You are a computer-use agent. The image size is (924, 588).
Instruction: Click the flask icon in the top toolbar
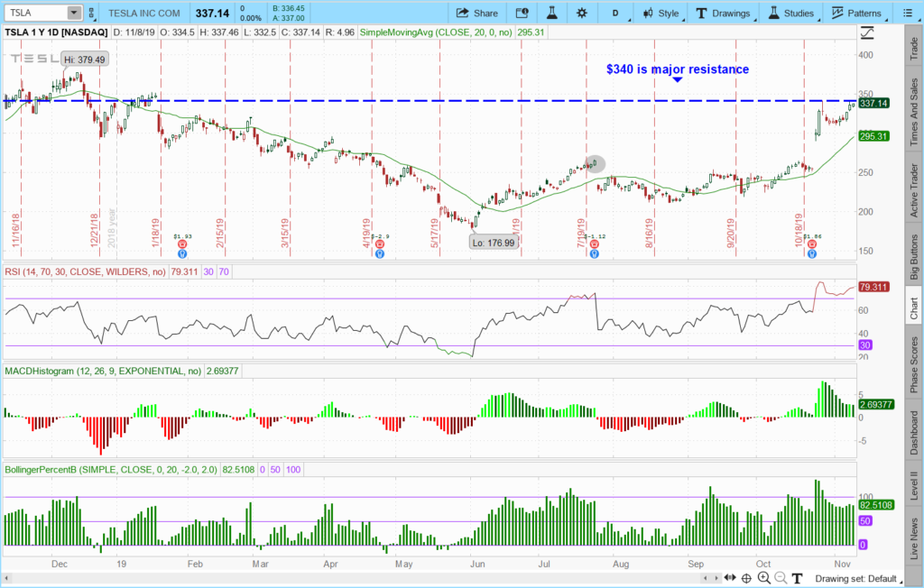pyautogui.click(x=552, y=13)
